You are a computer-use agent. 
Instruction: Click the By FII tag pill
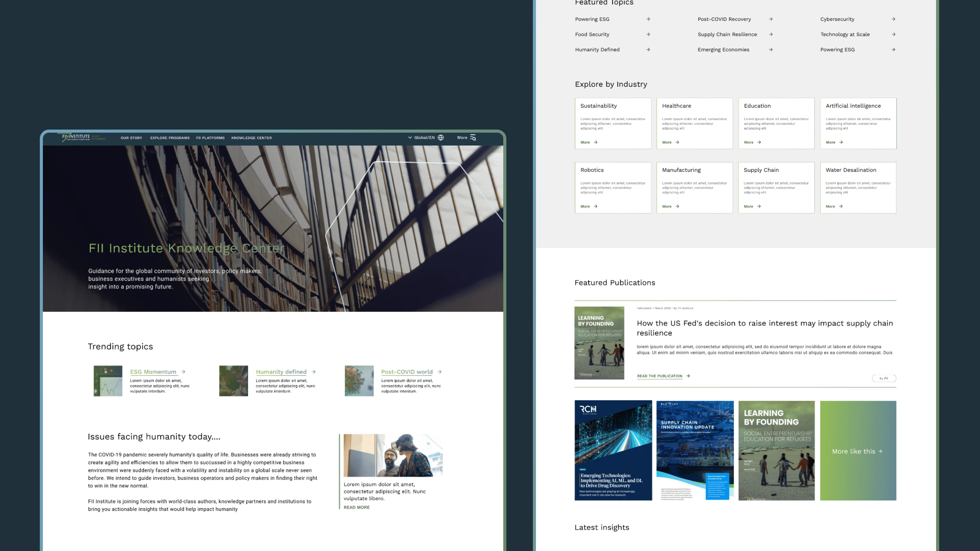pyautogui.click(x=884, y=378)
